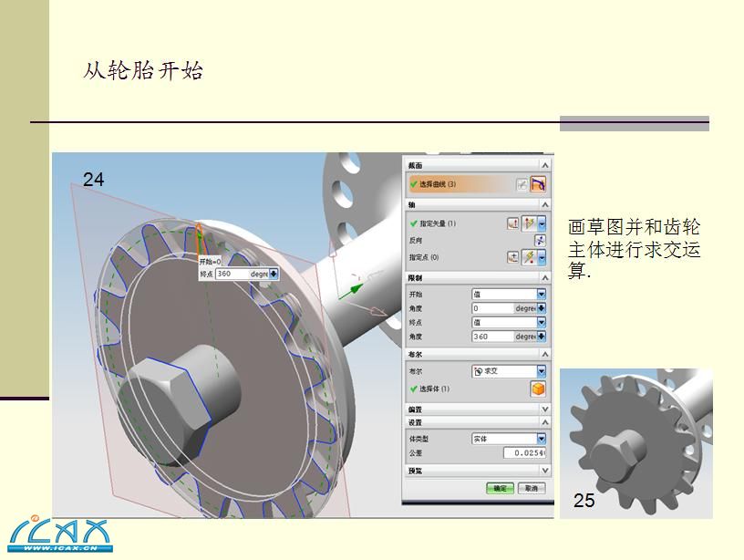Image resolution: width=744 pixels, height=560 pixels.
Task: Click the 开始=0 label in viewport
Action: pyautogui.click(x=210, y=262)
